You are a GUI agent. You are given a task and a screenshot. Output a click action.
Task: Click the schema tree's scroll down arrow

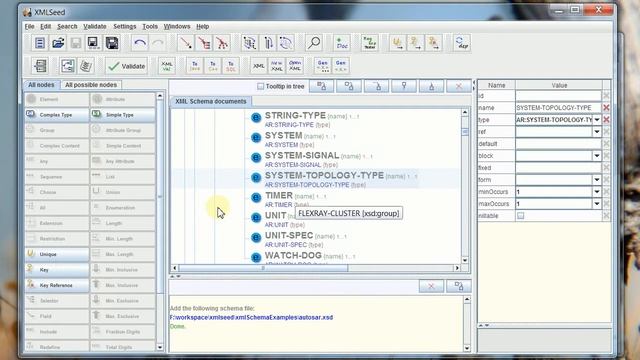click(465, 260)
